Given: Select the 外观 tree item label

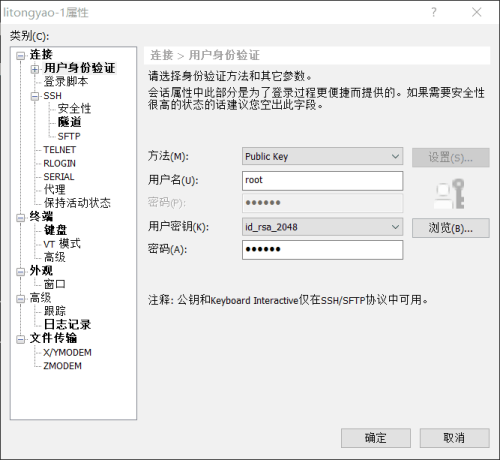Looking at the screenshot, I should pos(41,271).
